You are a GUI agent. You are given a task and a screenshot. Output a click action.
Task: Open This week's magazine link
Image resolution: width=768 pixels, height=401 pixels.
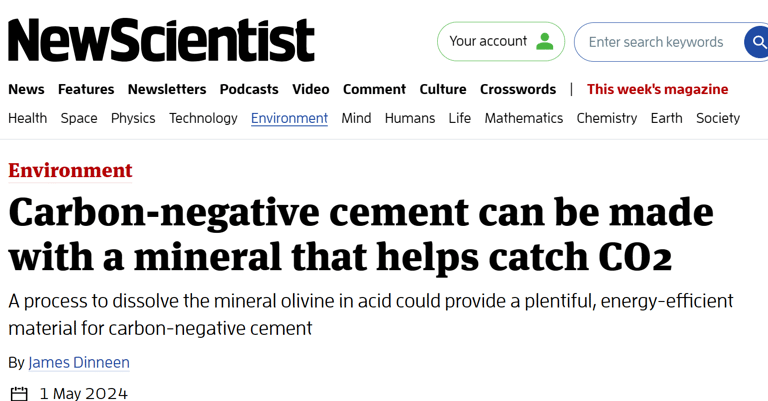(657, 89)
